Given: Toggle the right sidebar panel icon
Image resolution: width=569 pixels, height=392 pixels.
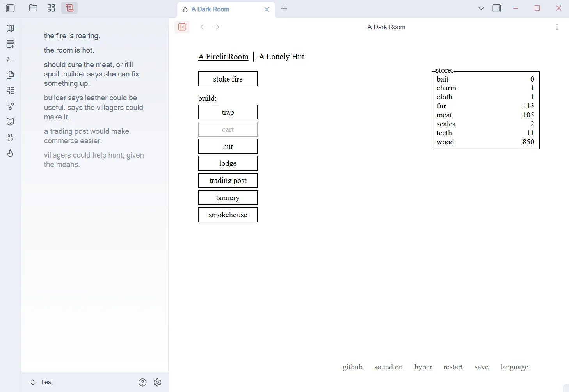Looking at the screenshot, I should [496, 9].
